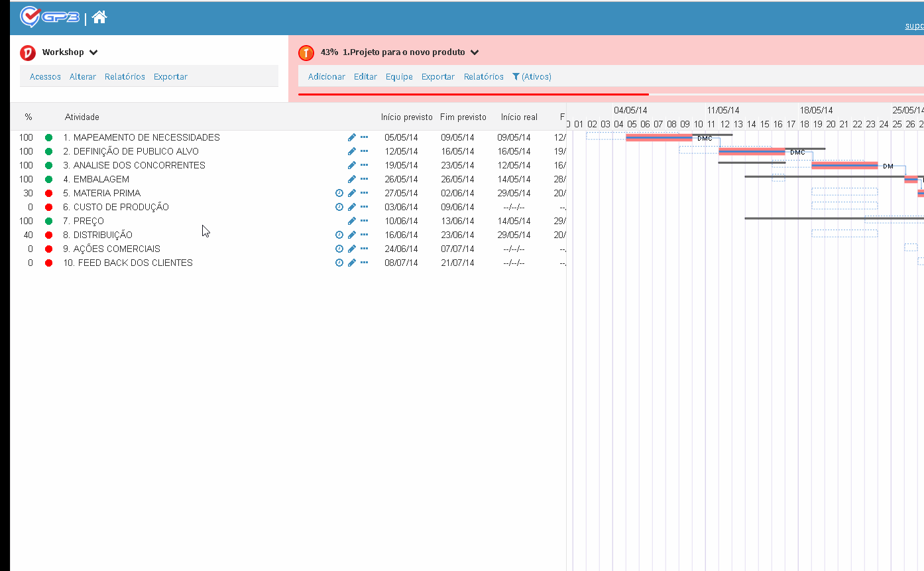The image size is (924, 571).
Task: Open the activity 9. AÇÕES COMERCIAIS
Action: [111, 249]
